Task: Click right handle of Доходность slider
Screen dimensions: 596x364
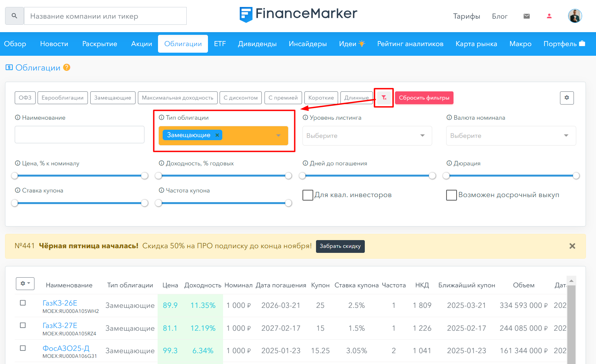Action: pos(289,176)
